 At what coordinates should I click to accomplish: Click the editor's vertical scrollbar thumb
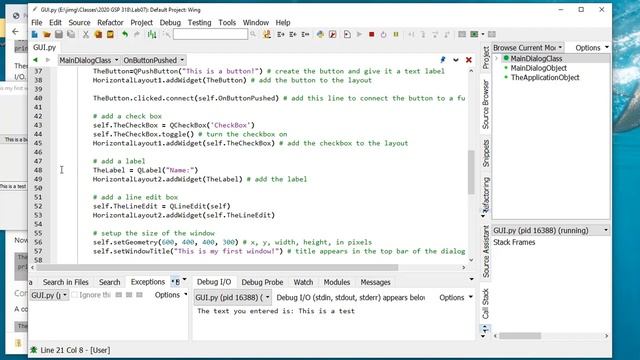[x=471, y=172]
